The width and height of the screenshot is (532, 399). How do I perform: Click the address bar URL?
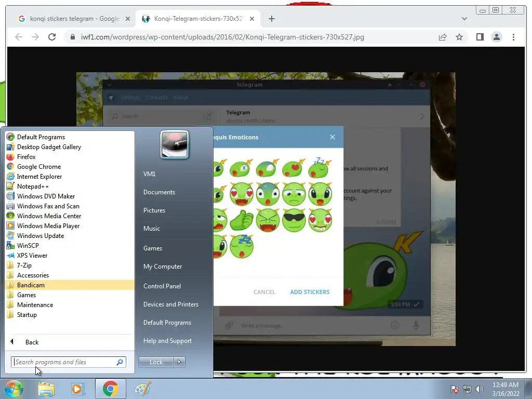click(x=222, y=37)
